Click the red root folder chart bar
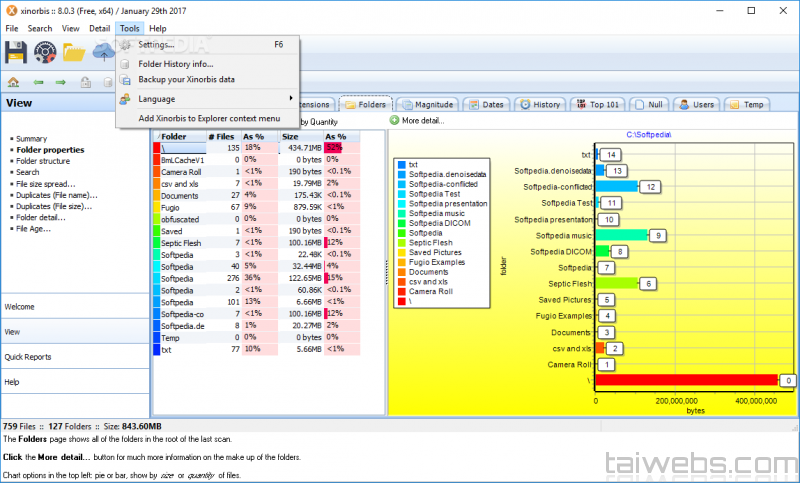 pyautogui.click(x=686, y=380)
